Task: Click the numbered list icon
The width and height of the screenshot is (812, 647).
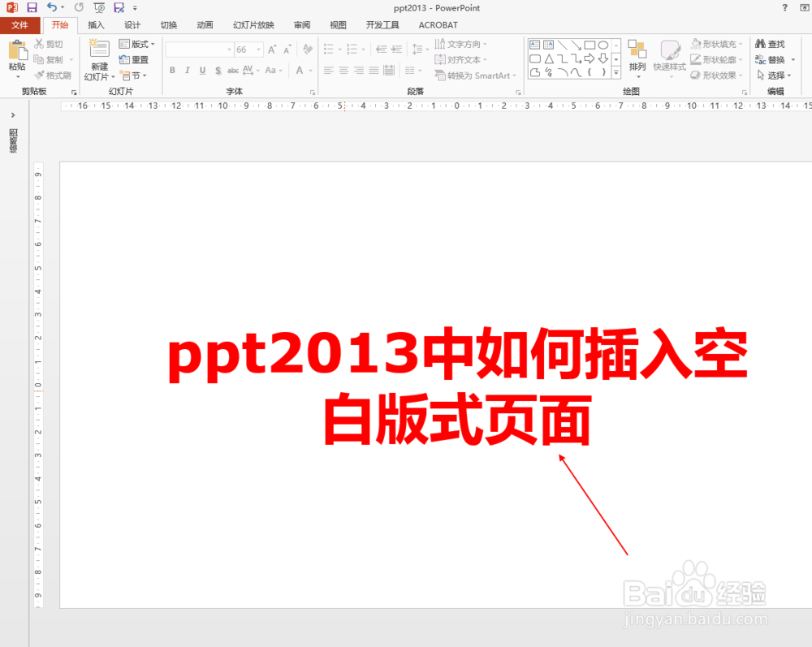Action: [352, 50]
